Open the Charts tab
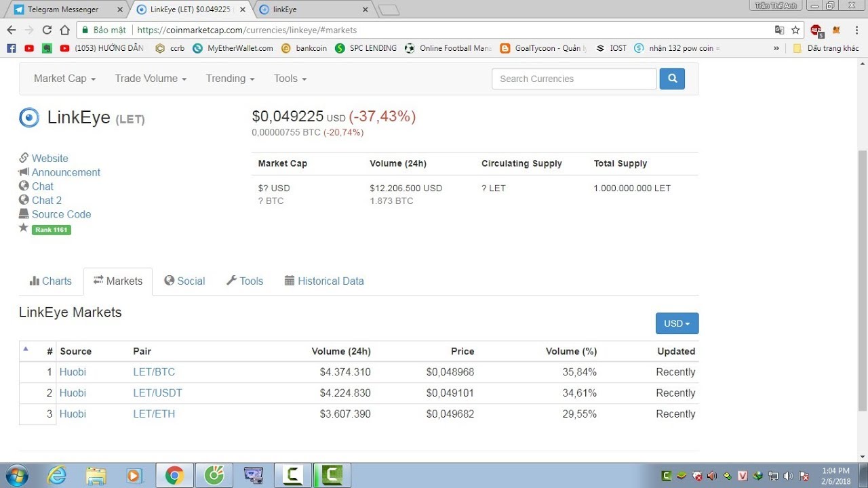 tap(51, 281)
